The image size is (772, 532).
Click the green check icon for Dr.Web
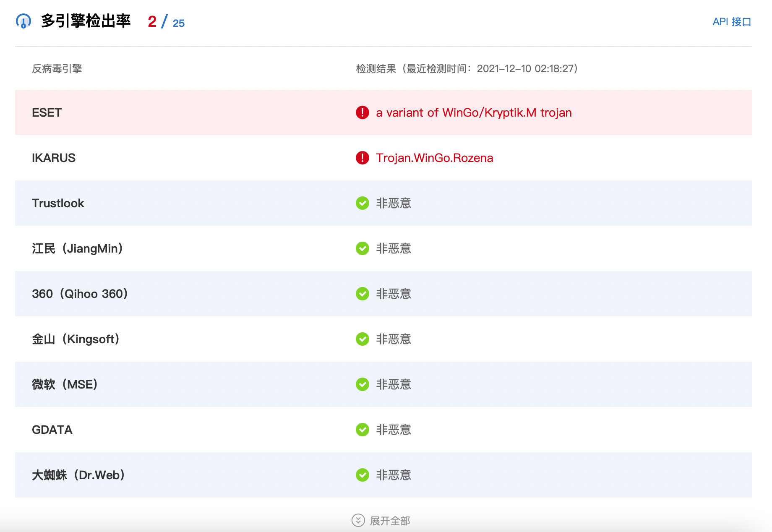(x=362, y=475)
